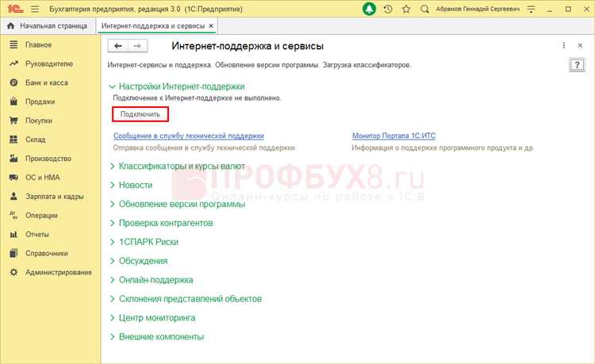Click the home icon on Начальная страница tab

[x=11, y=26]
